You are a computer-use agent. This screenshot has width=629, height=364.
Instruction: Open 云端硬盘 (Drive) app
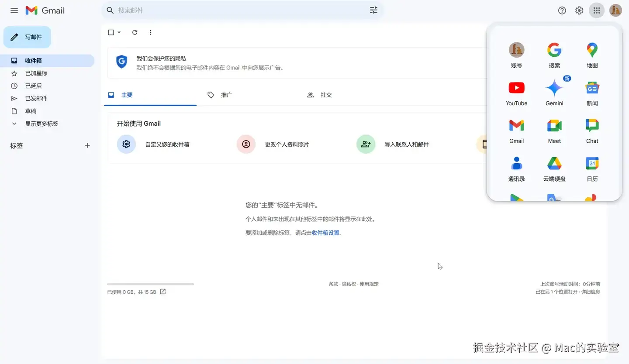pos(554,169)
